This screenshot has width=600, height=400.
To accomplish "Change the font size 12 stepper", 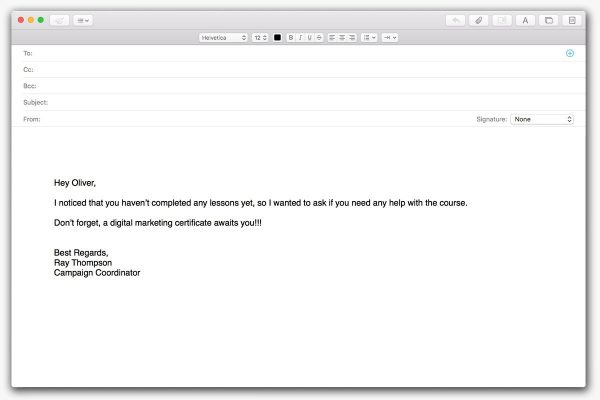I will (260, 38).
